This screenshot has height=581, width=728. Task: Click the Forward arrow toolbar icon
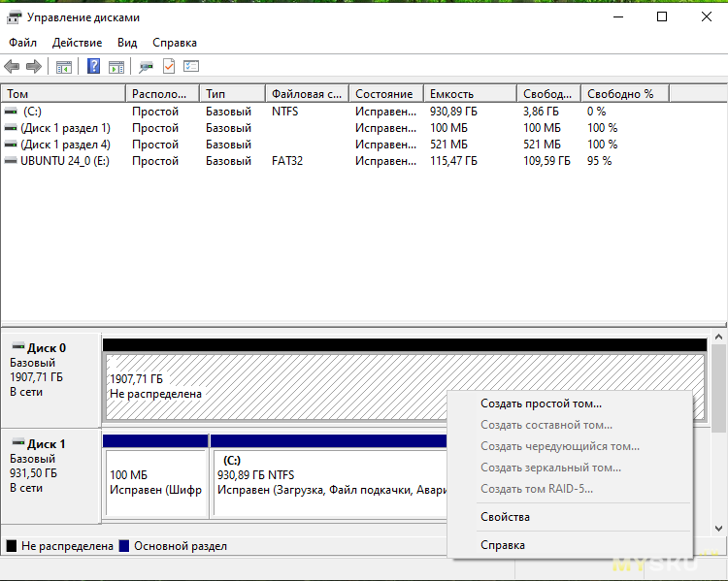[34, 66]
